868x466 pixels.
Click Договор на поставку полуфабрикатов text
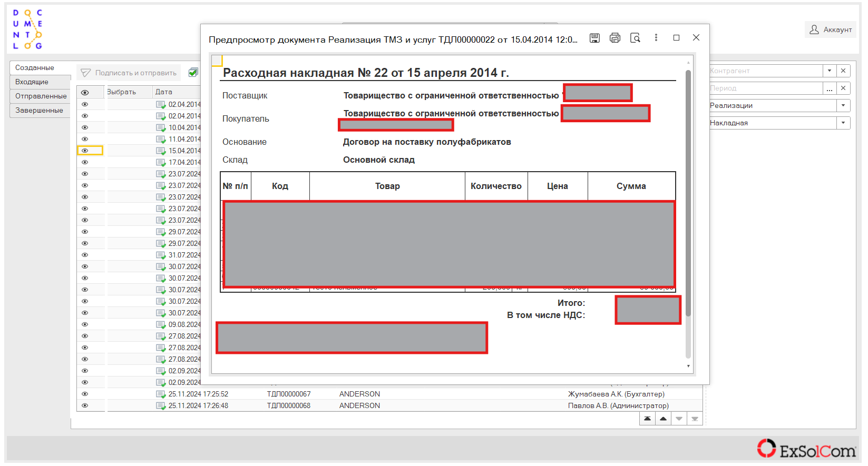(x=427, y=142)
